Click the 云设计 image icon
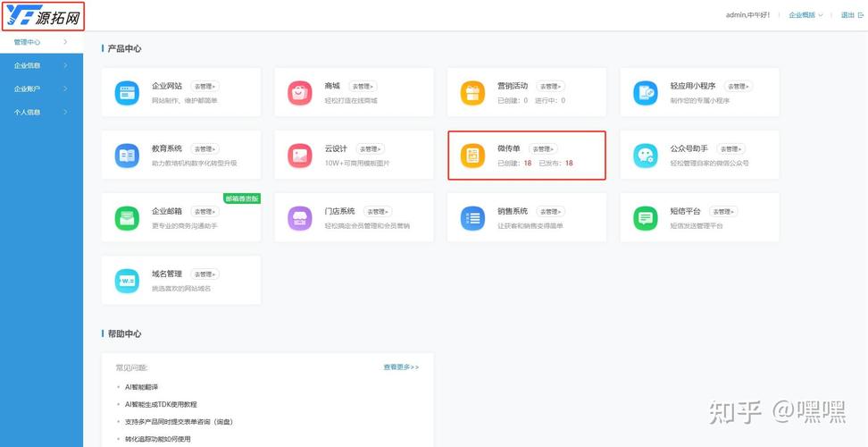 299,156
